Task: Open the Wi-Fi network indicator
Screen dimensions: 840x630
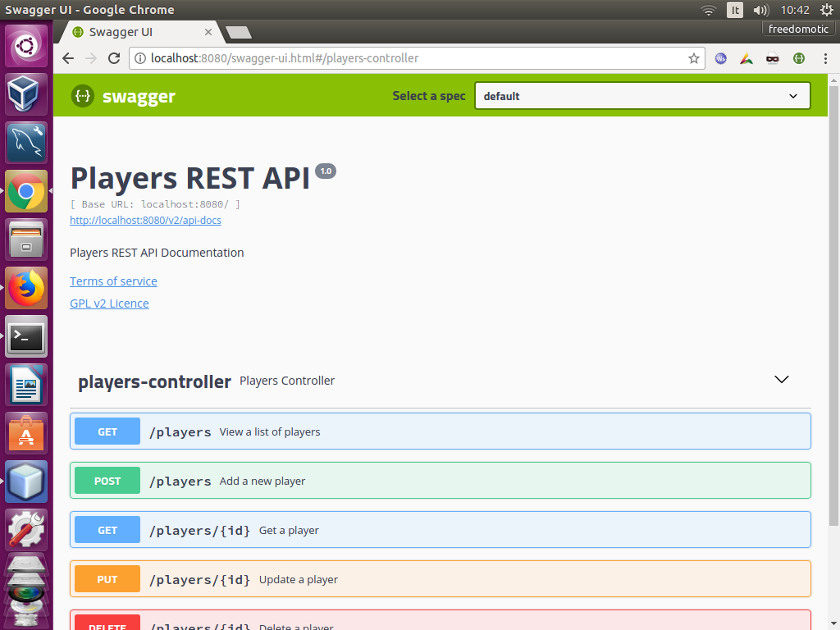Action: click(x=708, y=10)
